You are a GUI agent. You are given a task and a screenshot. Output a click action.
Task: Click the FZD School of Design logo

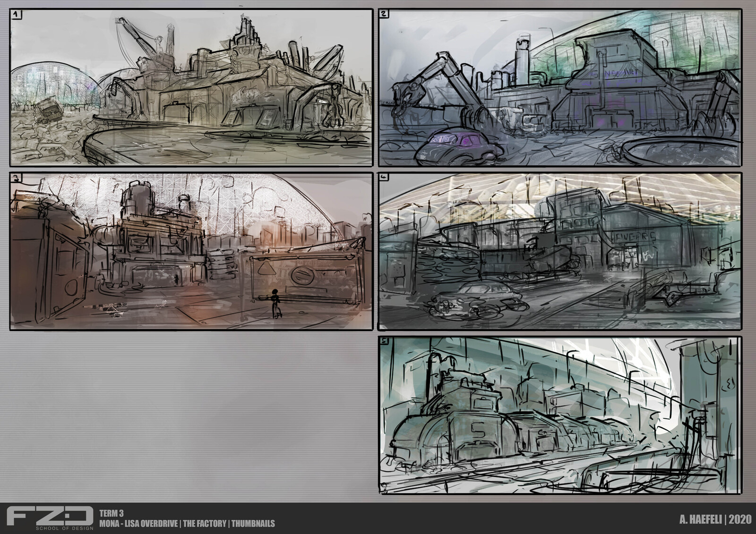coord(50,518)
